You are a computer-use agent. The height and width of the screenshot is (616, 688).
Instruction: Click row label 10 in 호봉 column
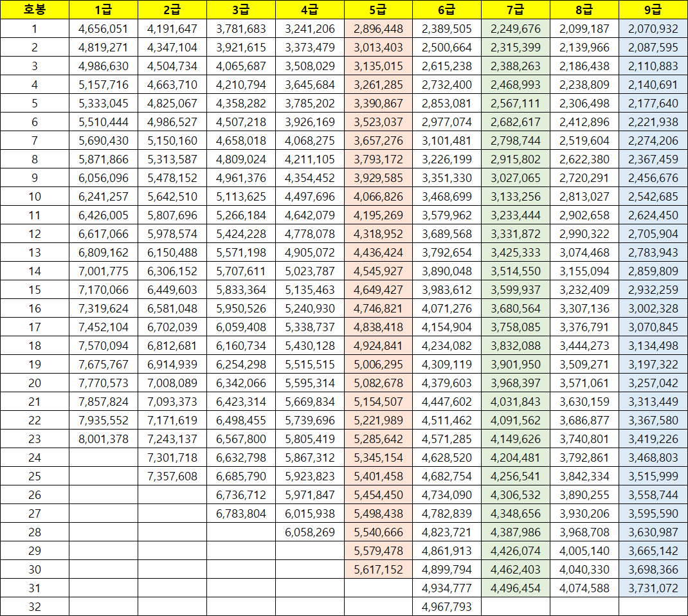pos(35,197)
